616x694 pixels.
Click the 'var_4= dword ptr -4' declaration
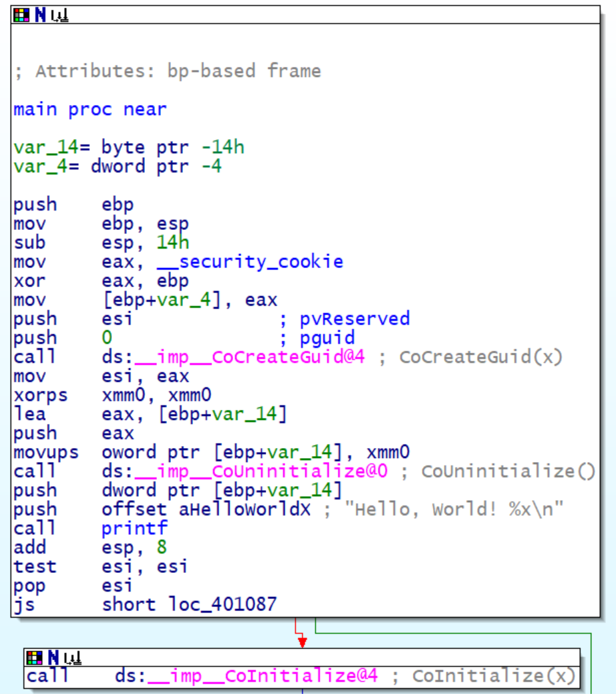coord(118,166)
